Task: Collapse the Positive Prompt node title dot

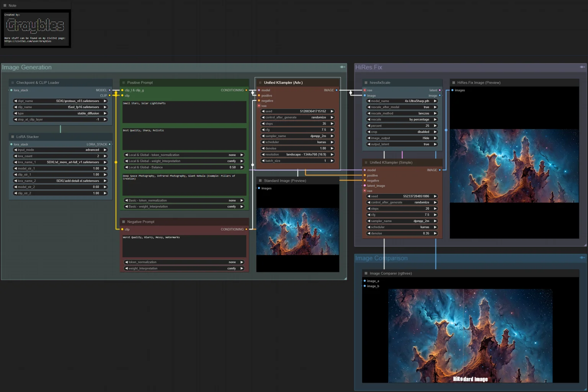Action: coord(124,83)
